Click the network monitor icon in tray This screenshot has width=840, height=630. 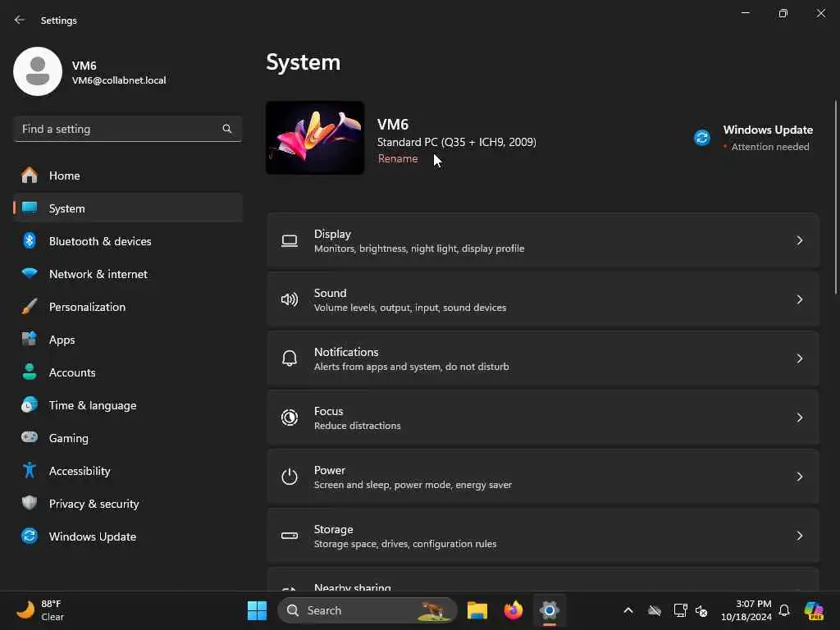pos(680,610)
